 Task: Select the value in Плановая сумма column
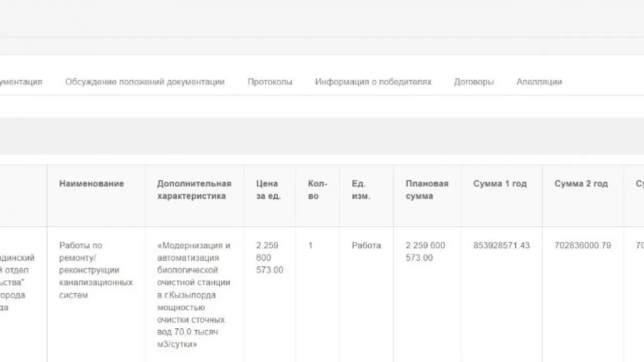click(425, 252)
